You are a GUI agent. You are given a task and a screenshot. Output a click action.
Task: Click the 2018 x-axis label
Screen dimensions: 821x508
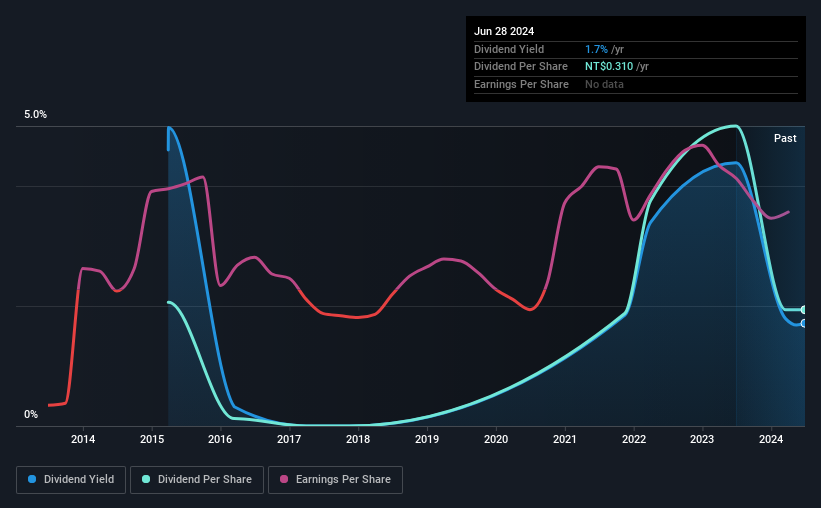358,439
